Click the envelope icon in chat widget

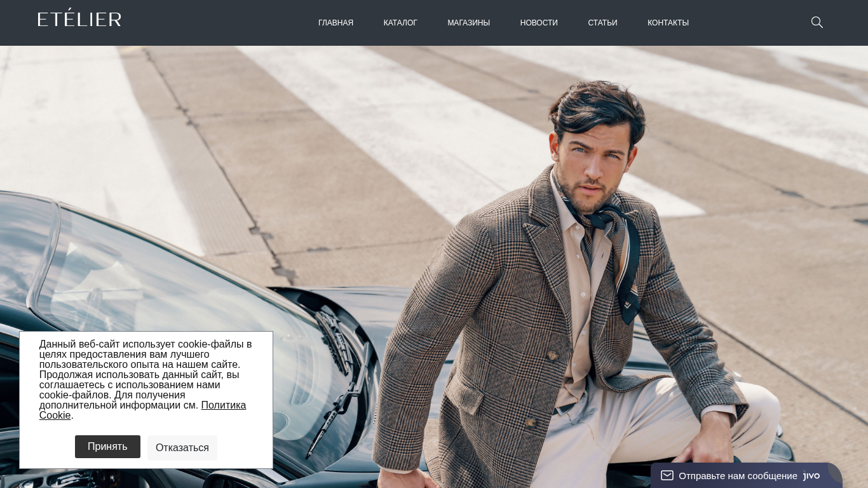tap(667, 475)
